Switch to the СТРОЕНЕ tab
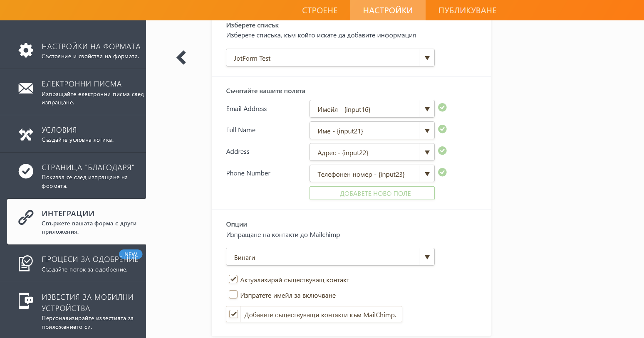Image resolution: width=644 pixels, height=338 pixels. coord(320,10)
